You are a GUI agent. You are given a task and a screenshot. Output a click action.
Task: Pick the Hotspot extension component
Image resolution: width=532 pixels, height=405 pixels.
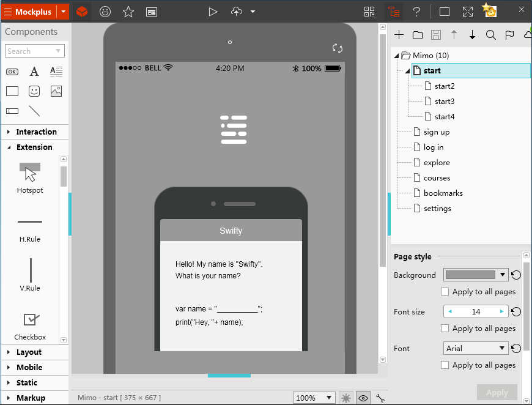coord(30,178)
